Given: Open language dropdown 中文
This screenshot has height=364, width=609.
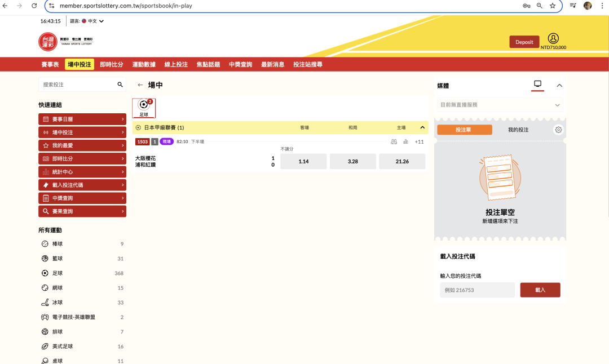Looking at the screenshot, I should 92,21.
